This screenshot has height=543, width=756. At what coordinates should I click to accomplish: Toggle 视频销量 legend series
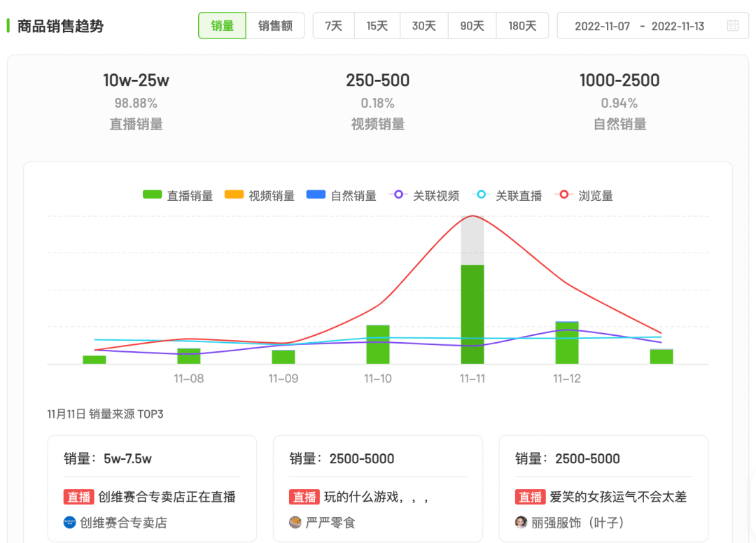click(x=260, y=196)
